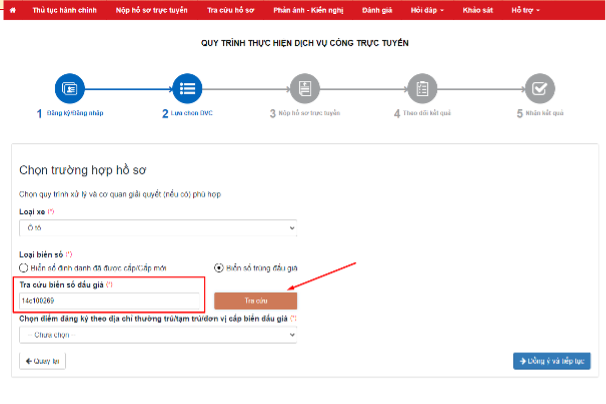Click step 2 Lựa chọn DVC list icon
This screenshot has height=404, width=606.
187,89
